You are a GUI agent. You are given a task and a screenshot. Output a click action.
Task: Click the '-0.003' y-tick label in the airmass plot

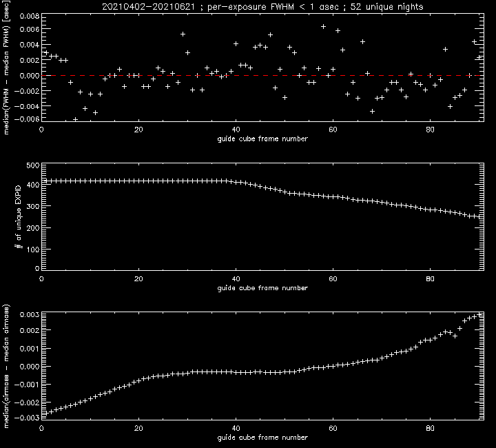28,418
